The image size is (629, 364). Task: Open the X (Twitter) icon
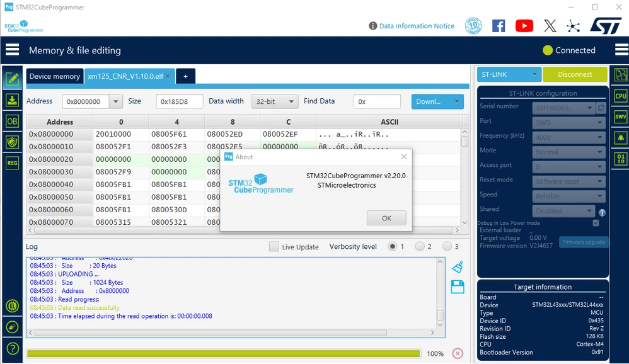(550, 26)
